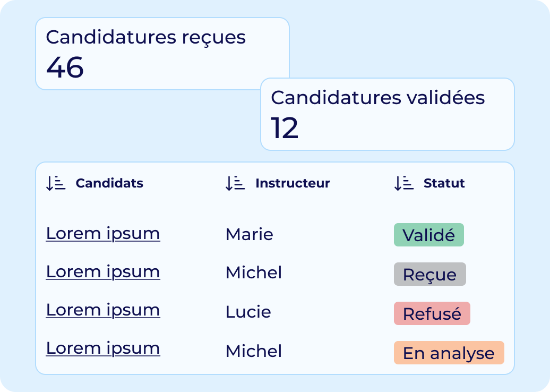Click the red Refusé status badge
Image resolution: width=550 pixels, height=392 pixels.
coord(432,313)
